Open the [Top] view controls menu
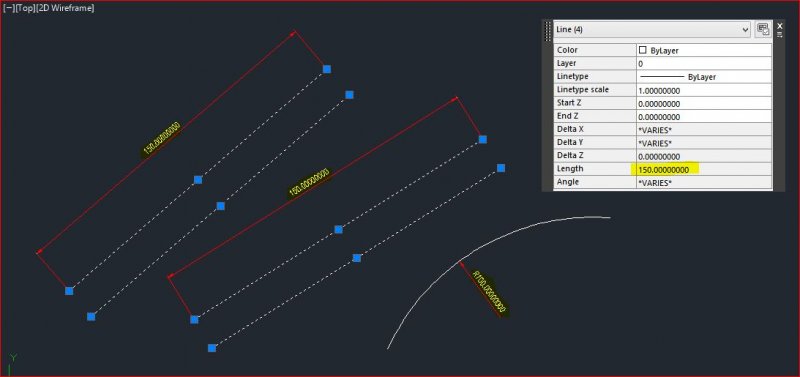Viewport: 800px width, 377px height. (x=26, y=8)
